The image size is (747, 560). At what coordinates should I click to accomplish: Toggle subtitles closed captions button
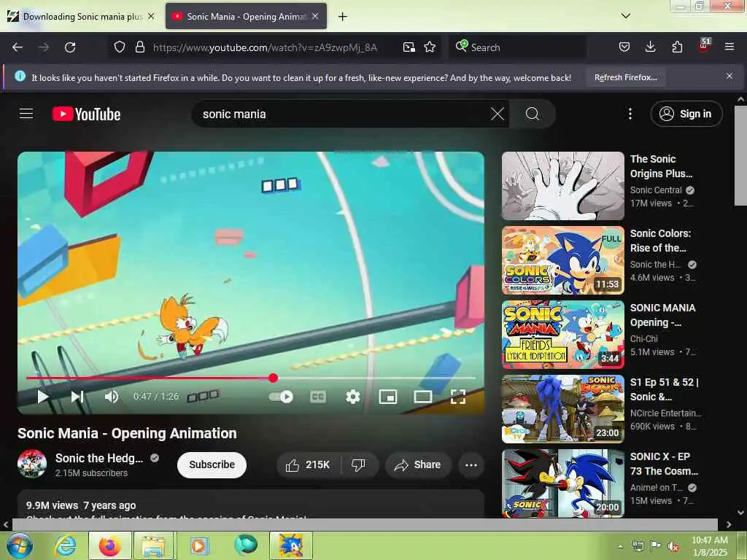pyautogui.click(x=318, y=397)
